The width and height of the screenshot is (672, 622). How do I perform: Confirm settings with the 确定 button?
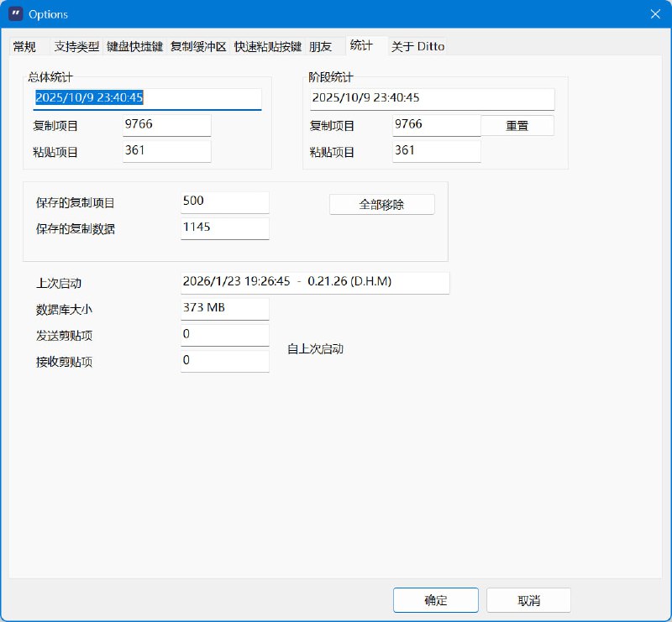click(x=436, y=600)
